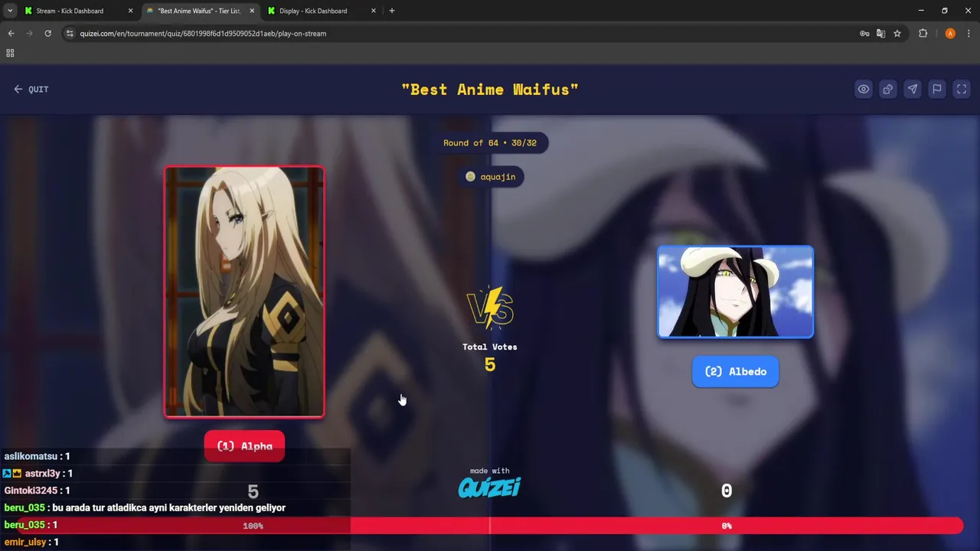
Task: Vote for (2) Albedo button
Action: [735, 372]
